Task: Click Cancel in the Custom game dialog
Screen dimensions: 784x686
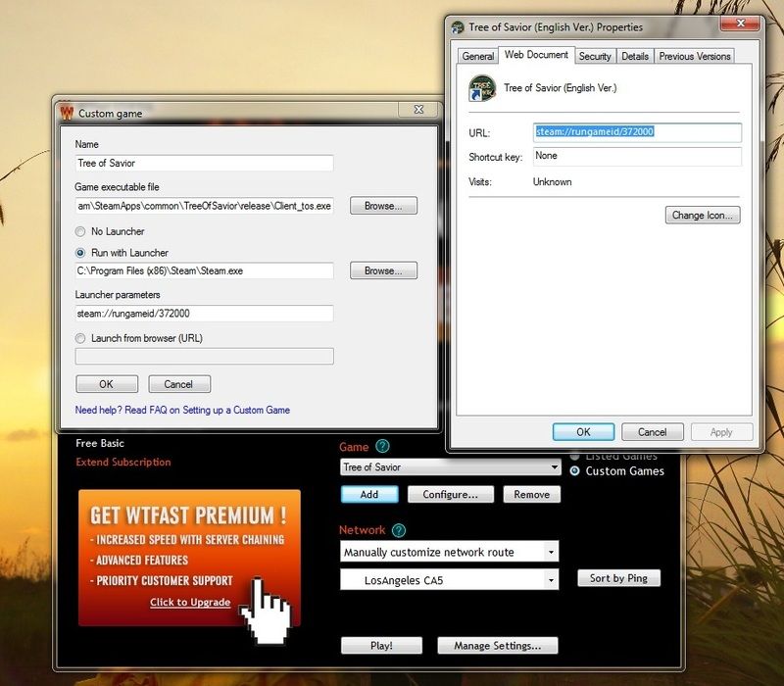Action: 179,384
